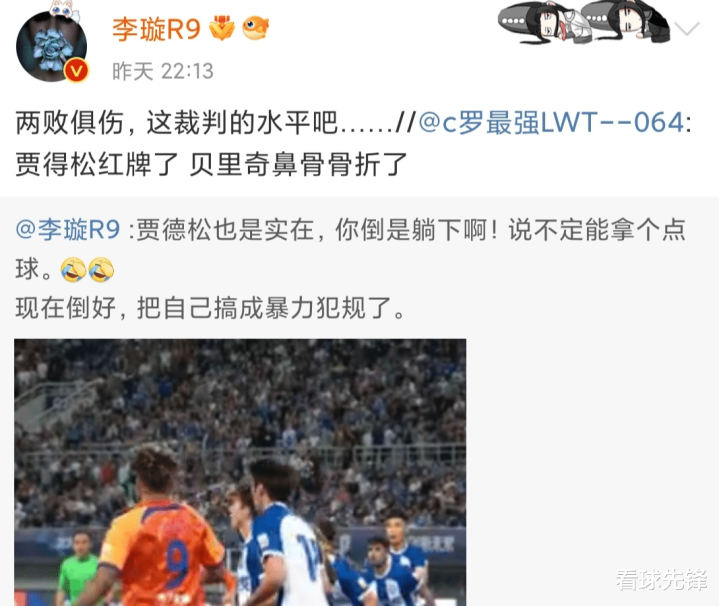
Task: Tap the gold member crown badge
Action: pyautogui.click(x=222, y=28)
